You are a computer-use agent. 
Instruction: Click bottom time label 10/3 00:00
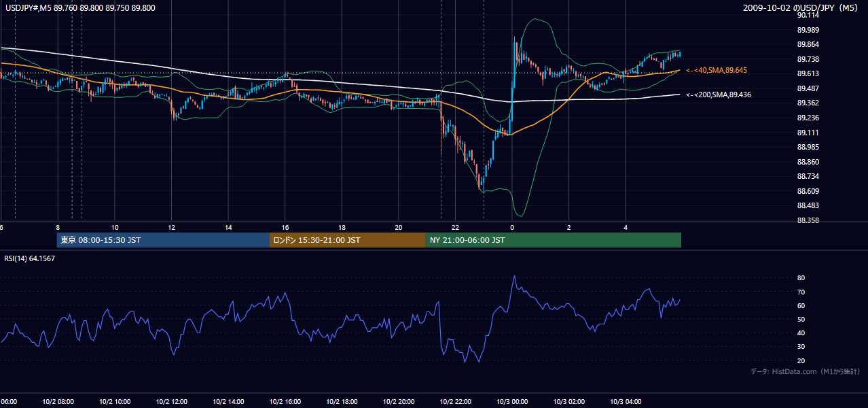point(512,402)
